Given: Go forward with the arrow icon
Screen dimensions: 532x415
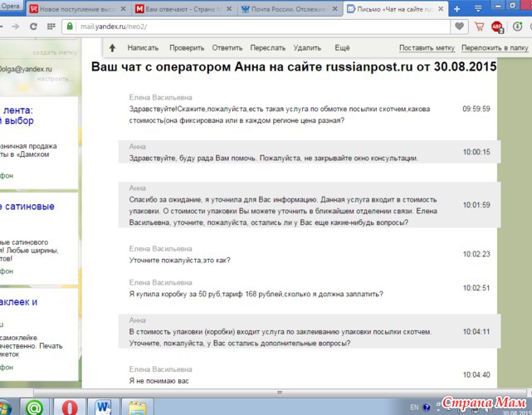Looking at the screenshot, I should (x=16, y=27).
